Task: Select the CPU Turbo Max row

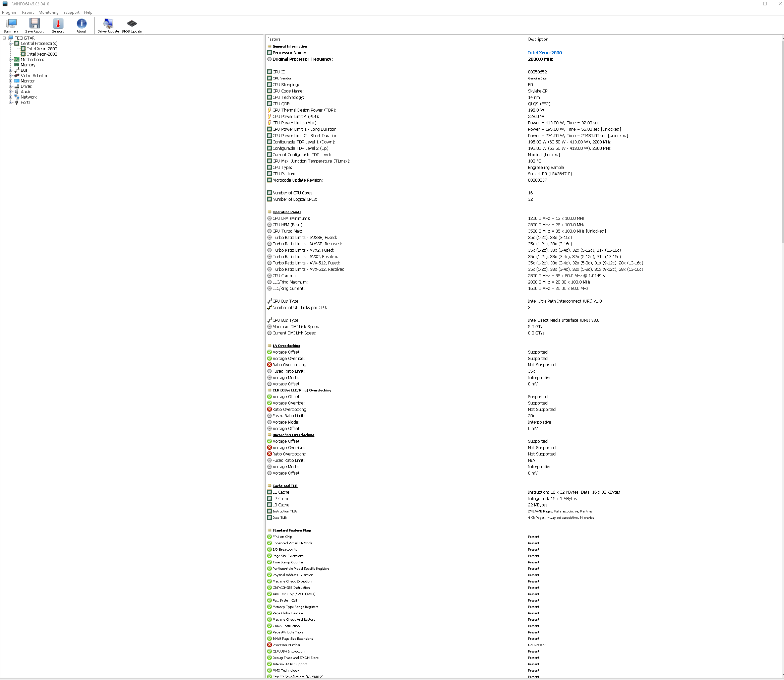Action: (523, 231)
